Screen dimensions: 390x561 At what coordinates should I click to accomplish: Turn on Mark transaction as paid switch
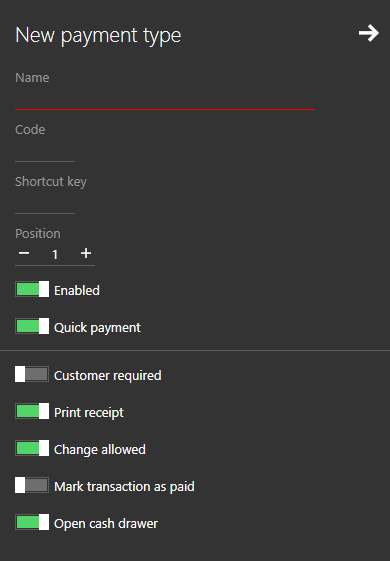(x=32, y=485)
